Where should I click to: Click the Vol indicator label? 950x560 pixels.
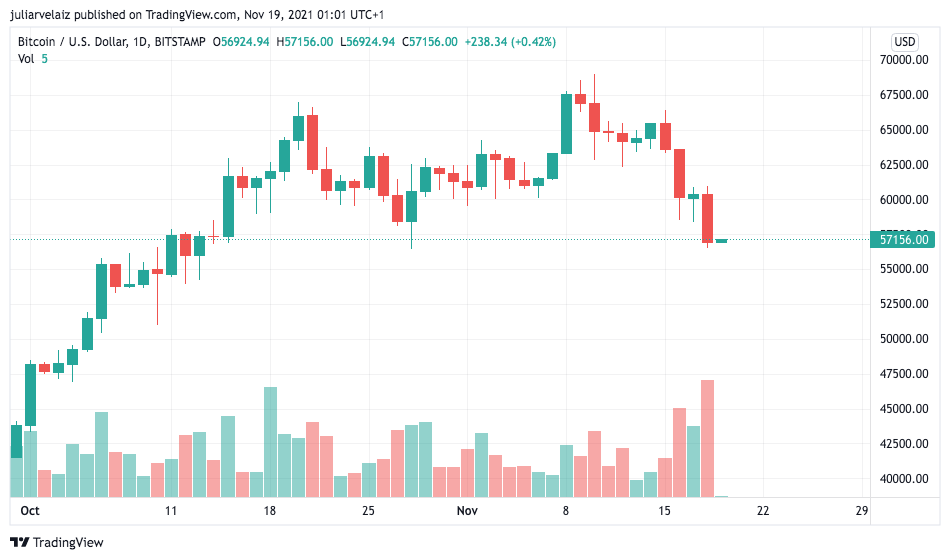click(26, 59)
